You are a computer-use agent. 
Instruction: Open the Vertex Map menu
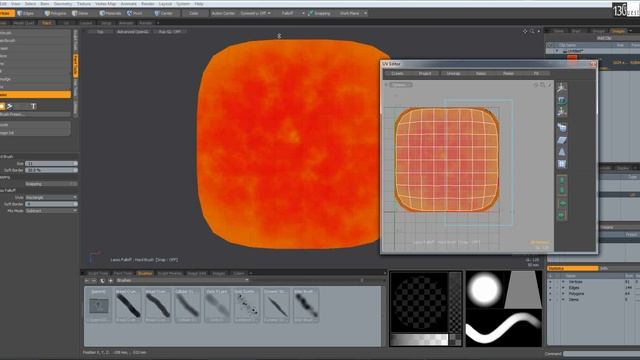tap(106, 4)
